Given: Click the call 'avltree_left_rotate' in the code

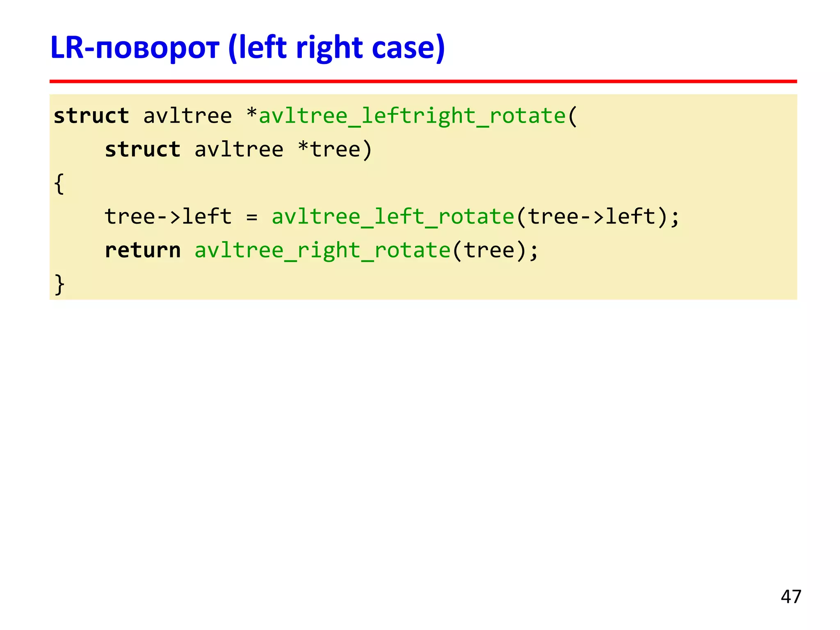Looking at the screenshot, I should coord(393,217).
